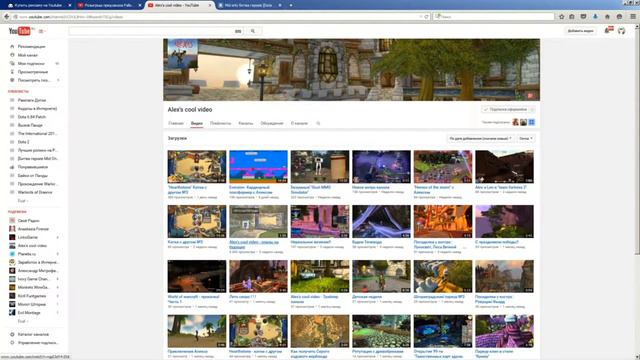Open the URL bar history dropdown arrow

click(420, 17)
